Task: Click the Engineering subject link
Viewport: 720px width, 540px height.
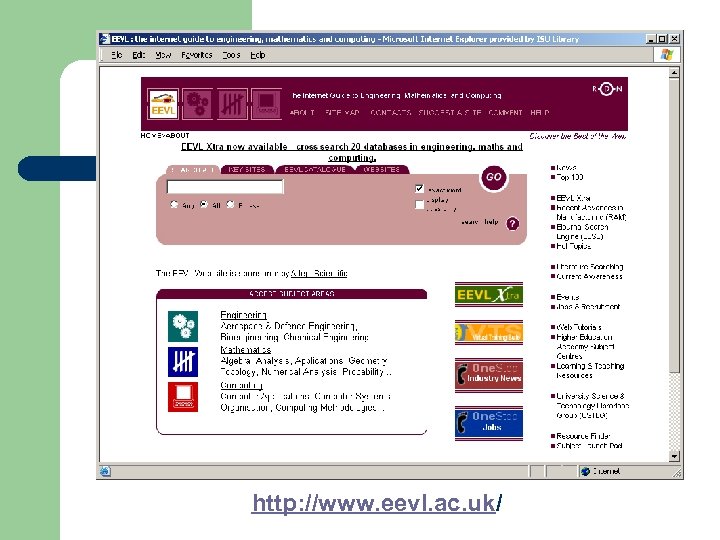Action: pos(243,315)
